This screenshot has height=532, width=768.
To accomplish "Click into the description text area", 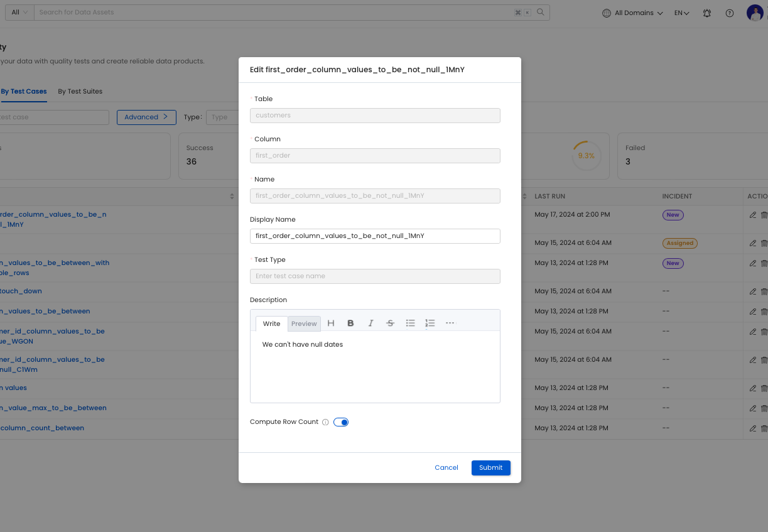I will (375, 371).
